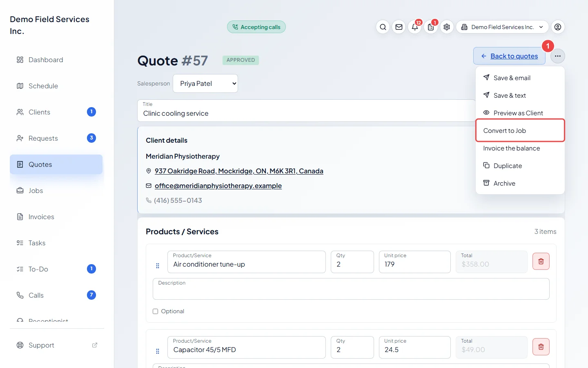Grab drag handle of Capacitor 45/5 MFD row
This screenshot has width=588, height=368.
point(158,351)
